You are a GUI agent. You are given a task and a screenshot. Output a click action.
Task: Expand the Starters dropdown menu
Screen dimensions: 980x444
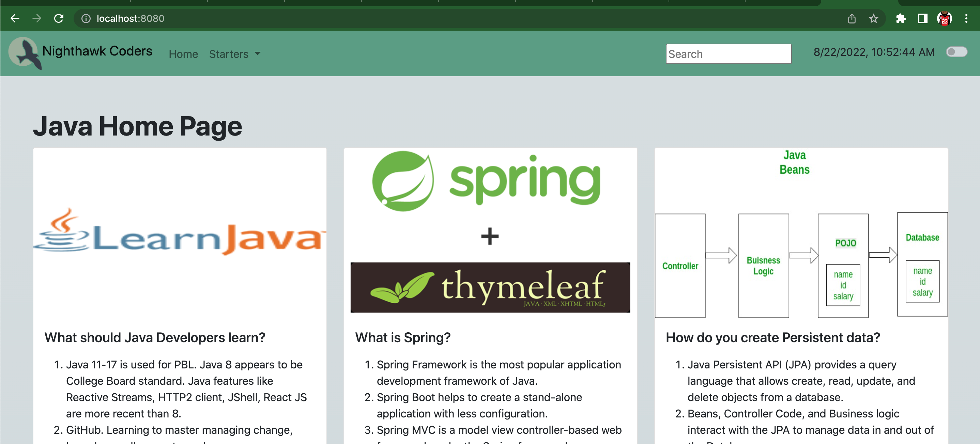(235, 54)
